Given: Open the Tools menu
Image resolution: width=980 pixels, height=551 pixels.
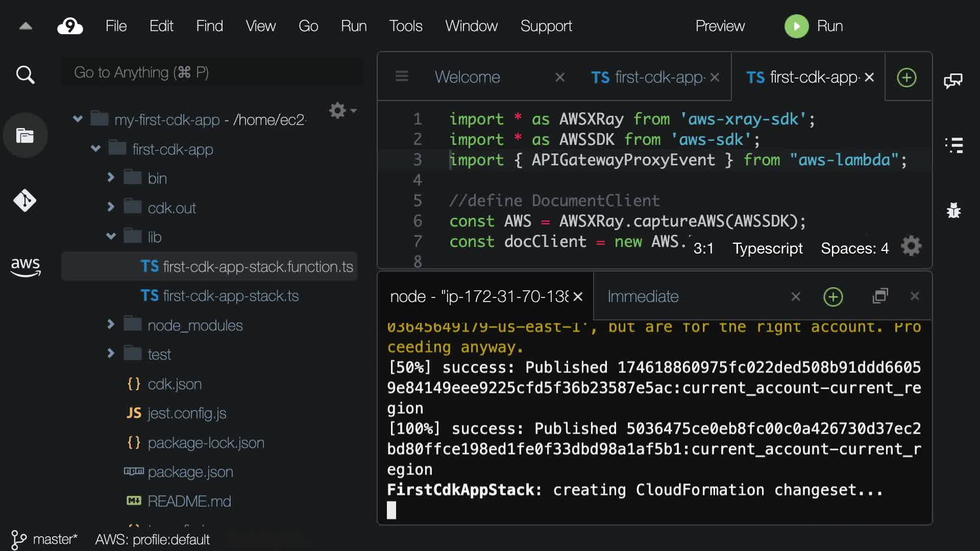Looking at the screenshot, I should 406,26.
